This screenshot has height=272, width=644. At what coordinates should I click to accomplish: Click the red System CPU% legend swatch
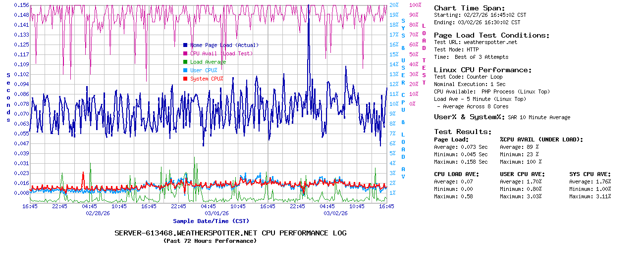[x=185, y=79]
